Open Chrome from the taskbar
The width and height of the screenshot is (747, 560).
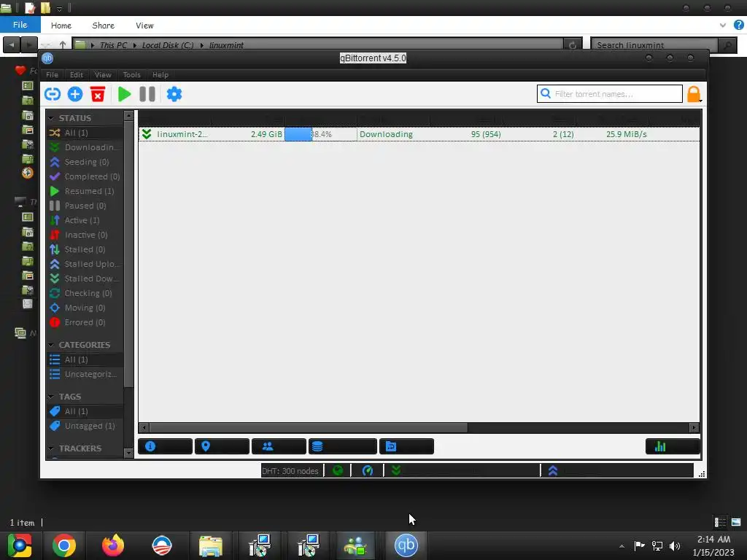click(64, 545)
